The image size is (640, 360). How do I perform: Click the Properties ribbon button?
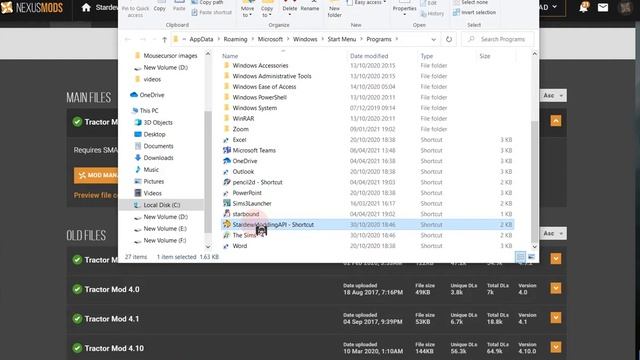click(x=404, y=9)
